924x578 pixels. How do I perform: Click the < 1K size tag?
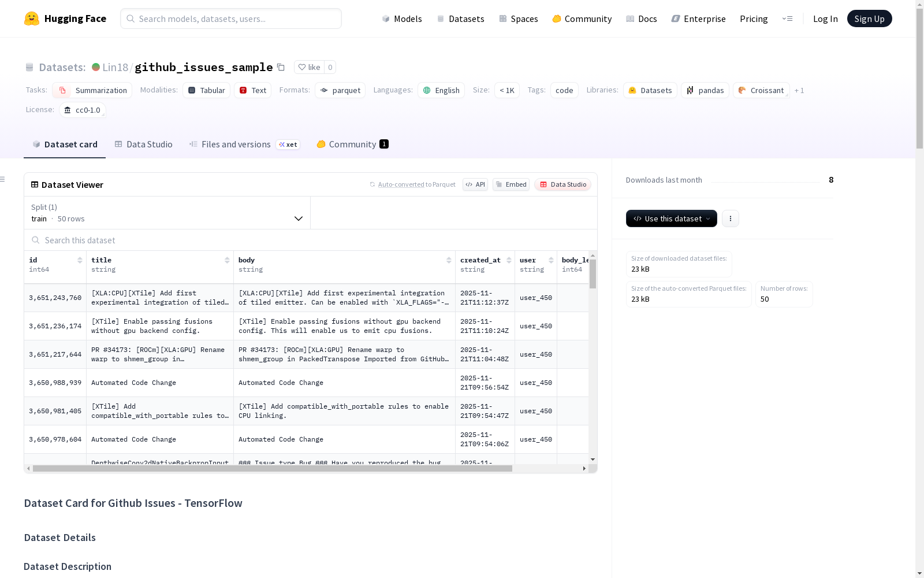(507, 90)
